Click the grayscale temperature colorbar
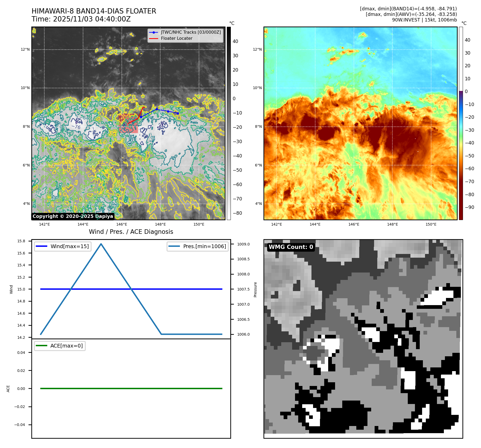481x448 pixels. point(229,123)
